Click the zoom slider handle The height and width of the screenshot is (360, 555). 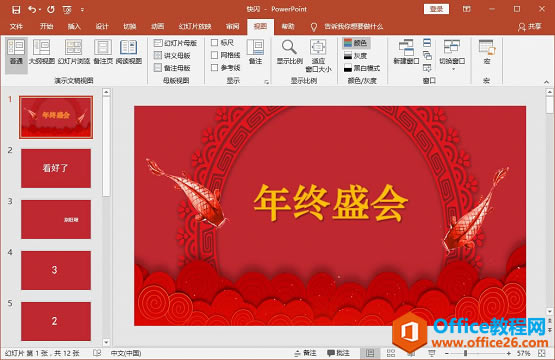(x=465, y=353)
